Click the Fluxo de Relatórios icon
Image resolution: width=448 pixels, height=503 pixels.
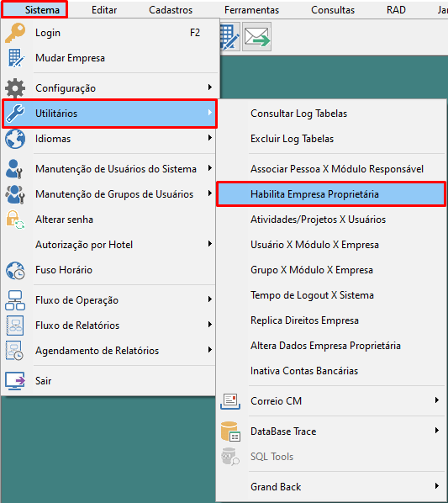pyautogui.click(x=15, y=326)
